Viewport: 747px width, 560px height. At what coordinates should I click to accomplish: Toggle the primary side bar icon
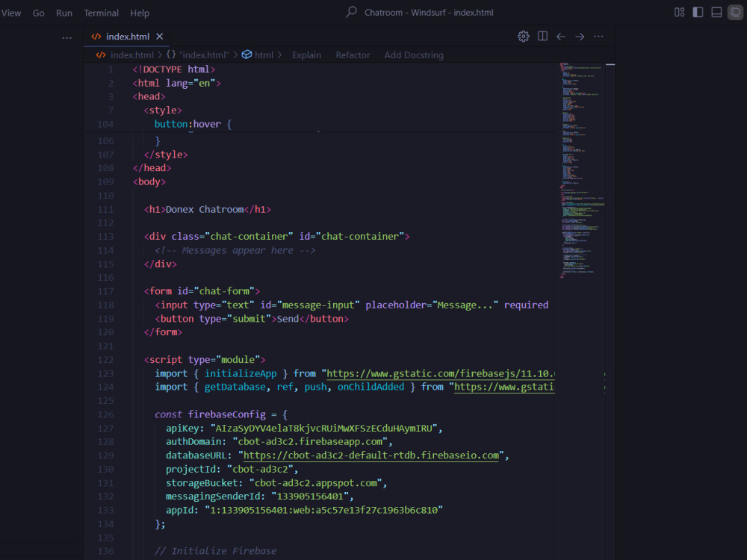coord(698,13)
